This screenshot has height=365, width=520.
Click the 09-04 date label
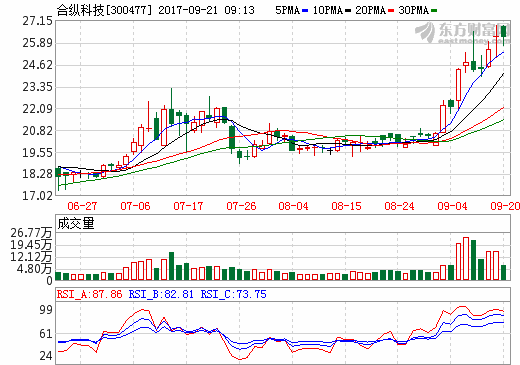[452, 206]
